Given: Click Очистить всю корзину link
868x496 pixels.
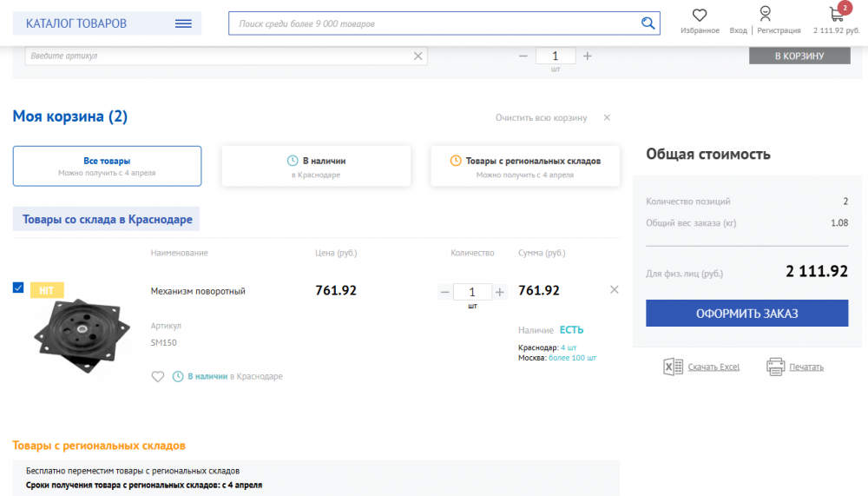Looking at the screenshot, I should pos(541,117).
